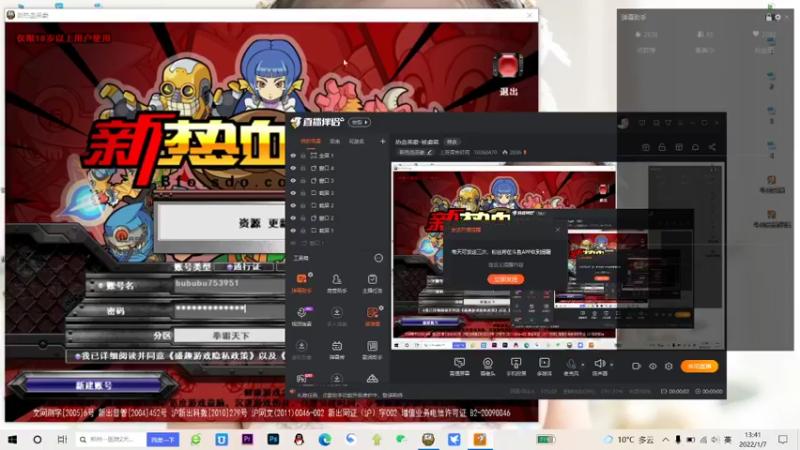Collapse the 工具箱 toolbox section
The image size is (800, 450).
pyautogui.click(x=379, y=258)
